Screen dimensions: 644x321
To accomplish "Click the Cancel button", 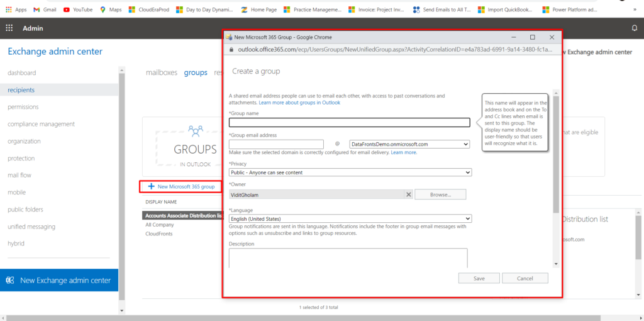I will pos(525,278).
